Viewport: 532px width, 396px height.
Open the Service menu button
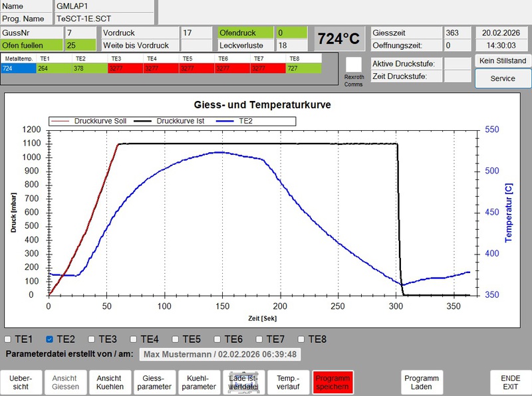(503, 78)
